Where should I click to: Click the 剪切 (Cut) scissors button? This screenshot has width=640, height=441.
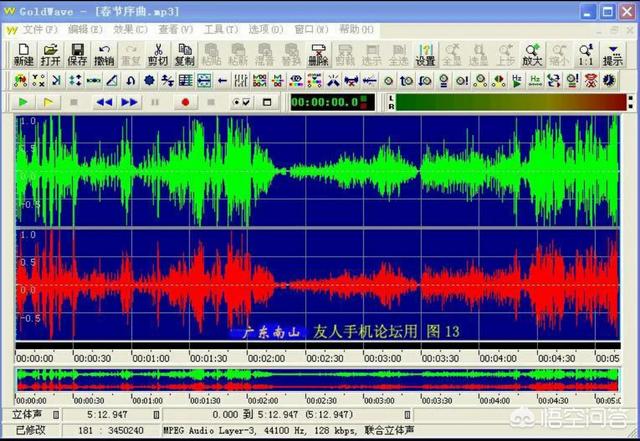158,55
